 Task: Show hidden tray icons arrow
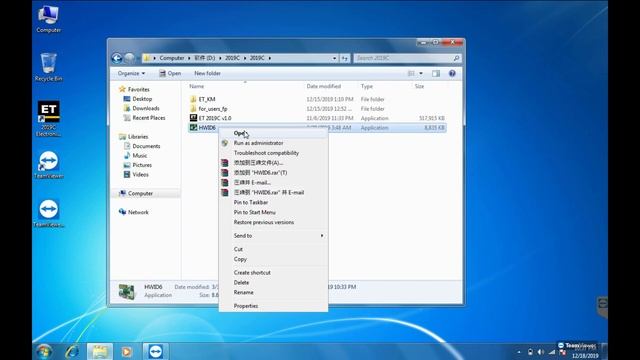(519, 352)
